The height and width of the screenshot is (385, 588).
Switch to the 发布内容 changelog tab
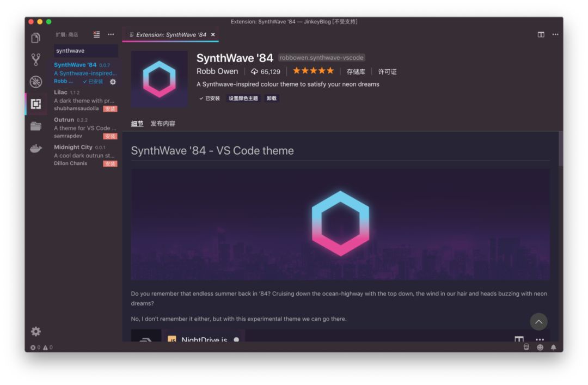pos(163,124)
